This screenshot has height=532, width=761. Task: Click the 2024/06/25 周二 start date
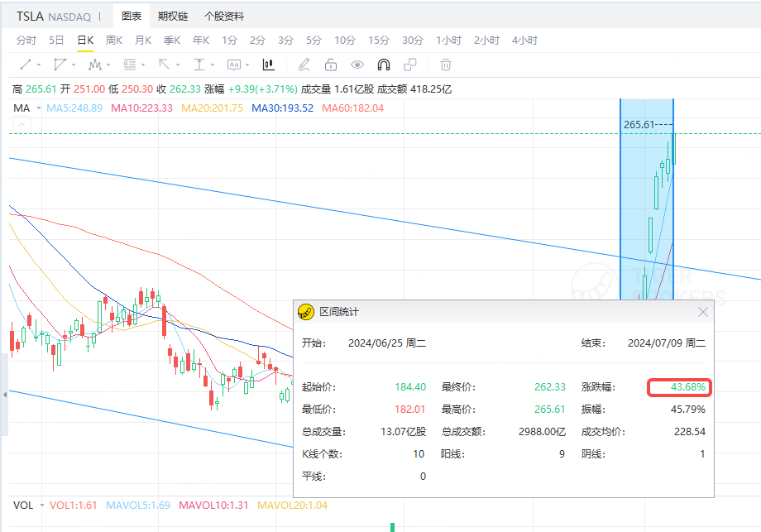387,343
